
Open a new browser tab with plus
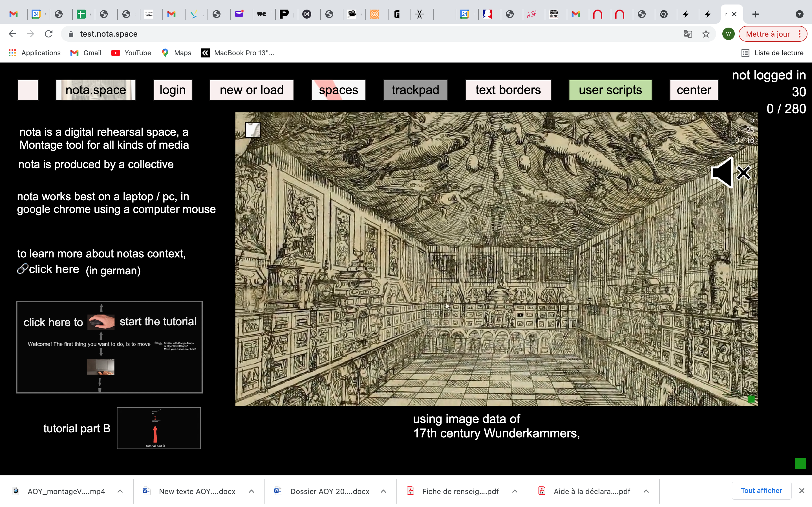tap(755, 14)
